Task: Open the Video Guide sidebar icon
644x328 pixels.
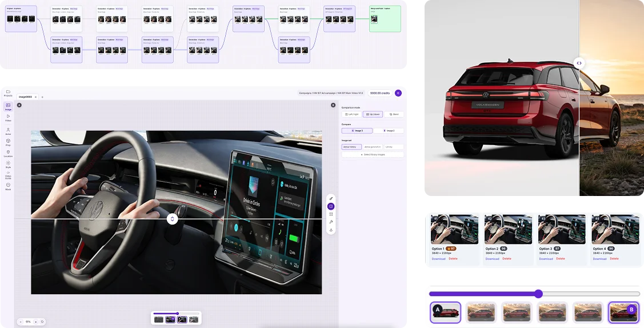Action: (x=8, y=175)
